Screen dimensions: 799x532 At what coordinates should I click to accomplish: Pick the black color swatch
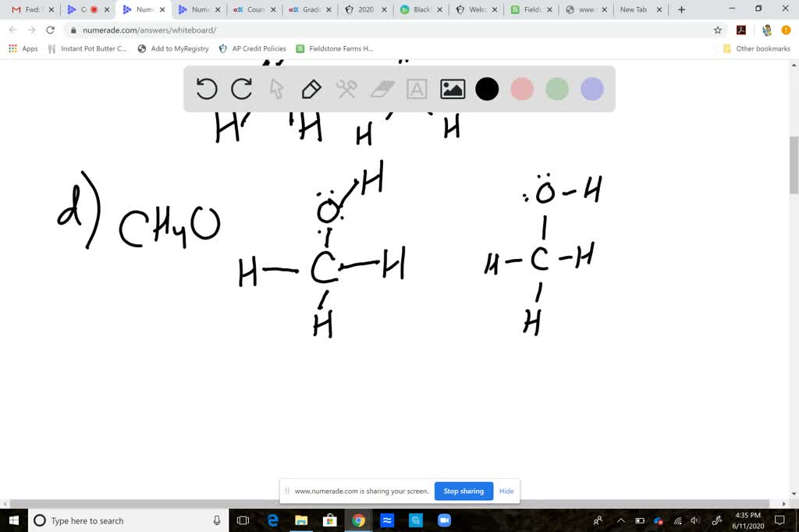[x=487, y=89]
